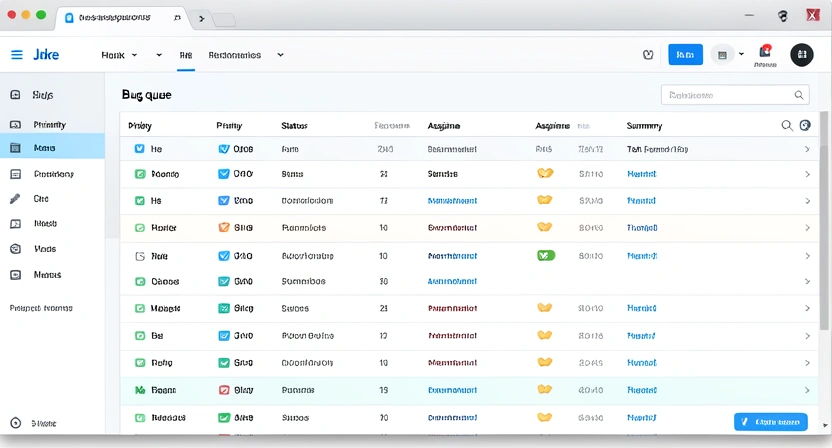Open the blue summary link in Beenn row

(642, 390)
